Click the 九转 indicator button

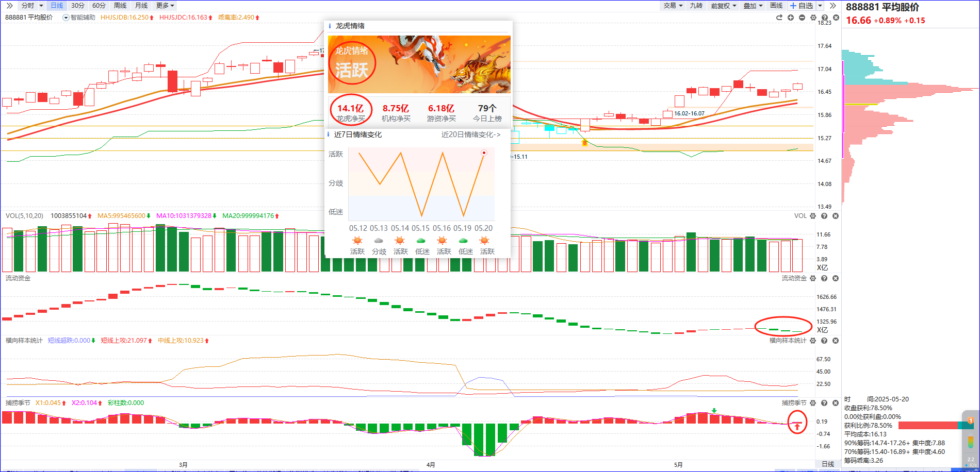[696, 6]
